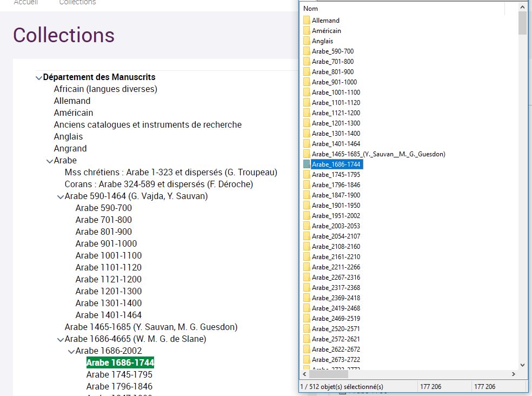
Task: Open Mss chrétiens Arabe 1-323 link
Action: tap(171, 172)
